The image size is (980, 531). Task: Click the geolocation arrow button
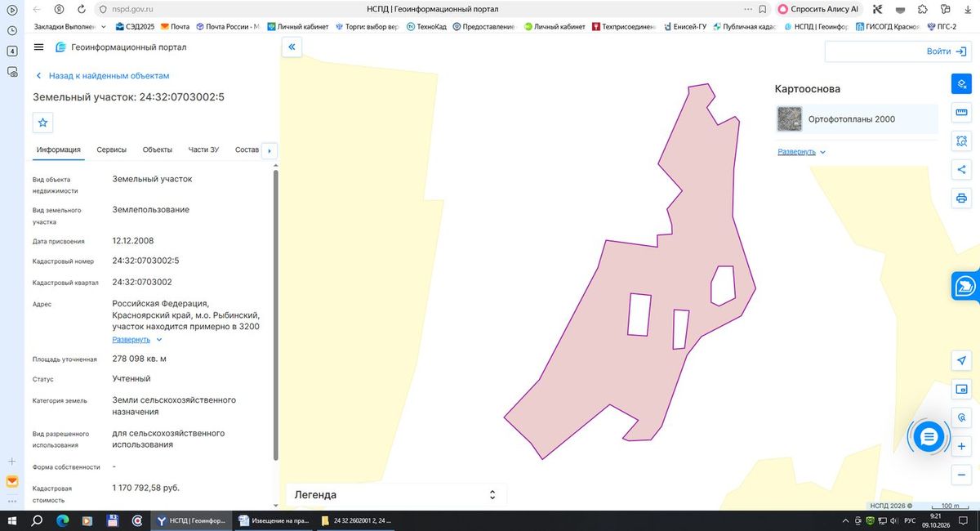(961, 361)
